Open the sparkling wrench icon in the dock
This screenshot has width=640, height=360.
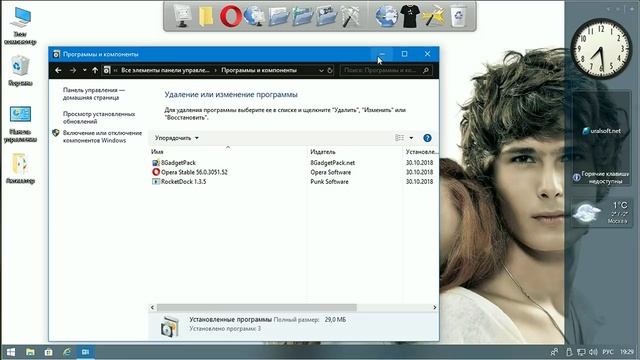click(434, 16)
